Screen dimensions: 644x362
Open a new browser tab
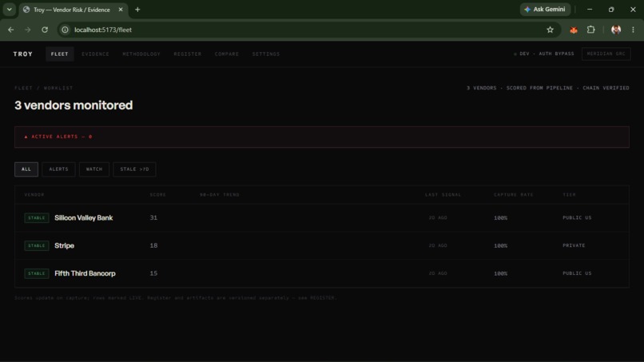(137, 10)
